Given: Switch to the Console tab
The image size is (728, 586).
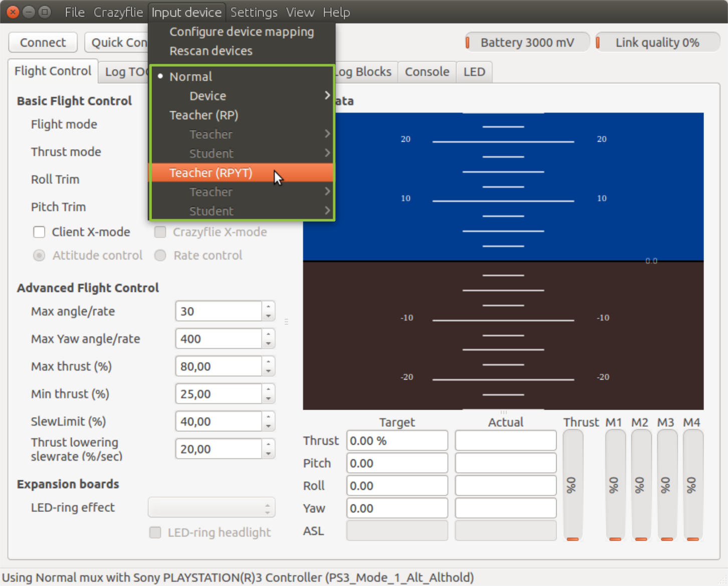Looking at the screenshot, I should [x=426, y=72].
